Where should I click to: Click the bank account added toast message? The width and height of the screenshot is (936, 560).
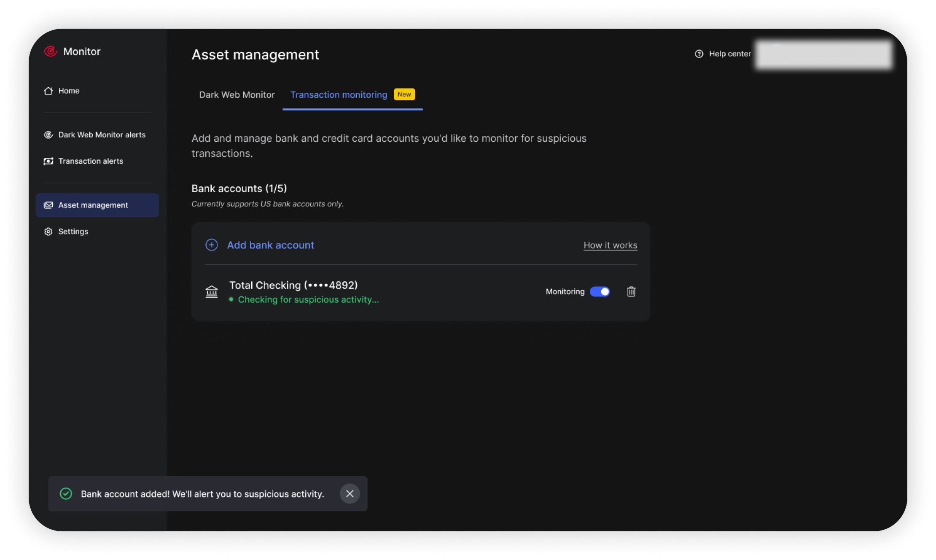(202, 494)
